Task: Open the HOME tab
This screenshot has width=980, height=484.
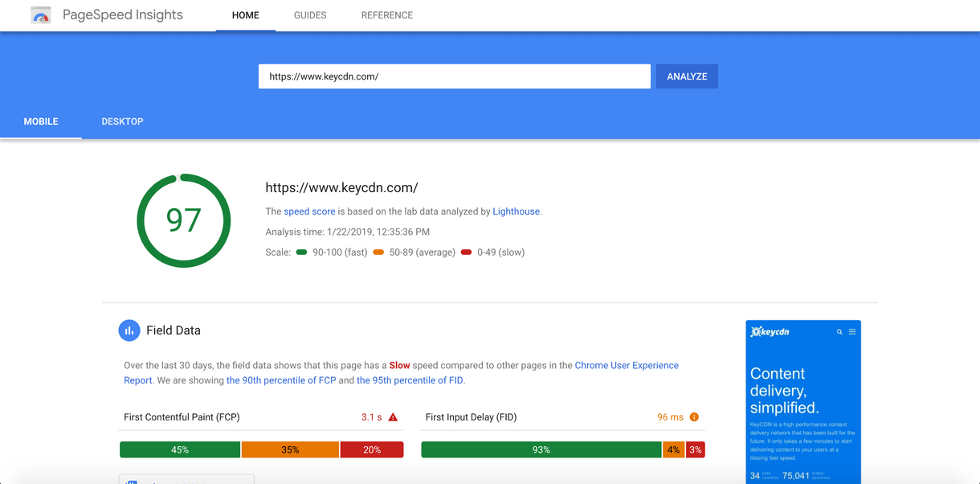Action: click(246, 15)
